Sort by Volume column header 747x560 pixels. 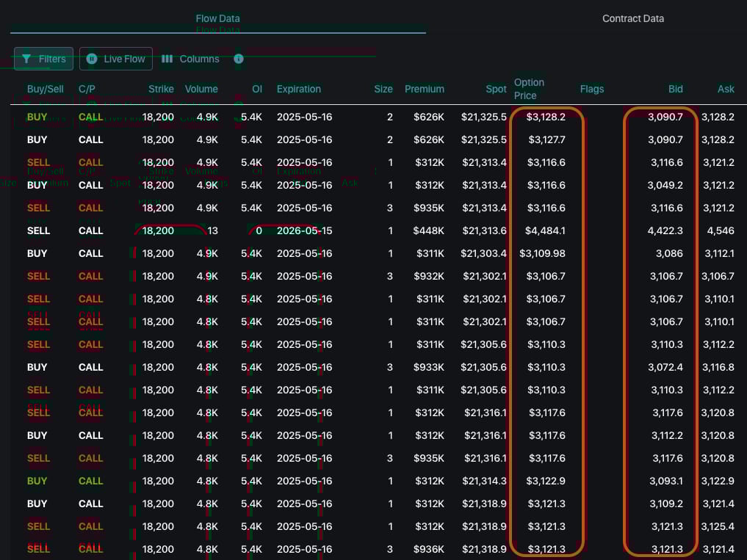pyautogui.click(x=201, y=89)
